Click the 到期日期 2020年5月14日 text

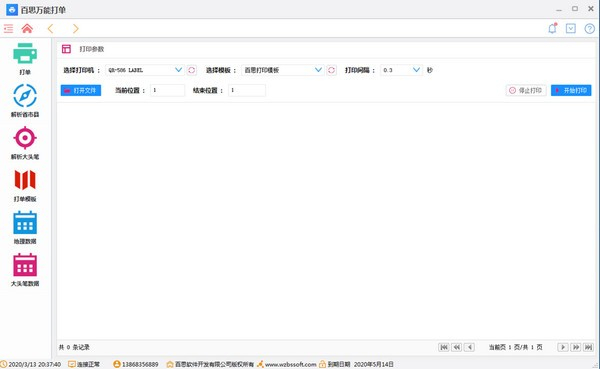click(x=360, y=364)
